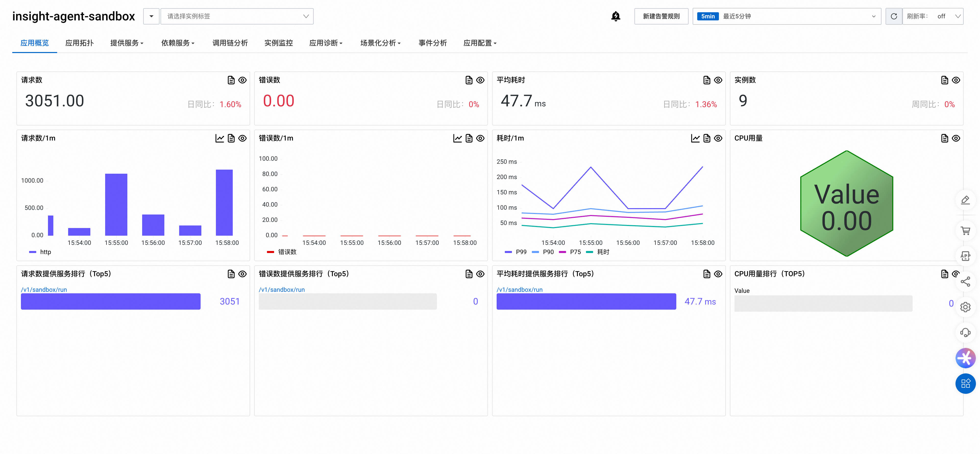Click the P99 legend color swatch
The image size is (980, 454).
pyautogui.click(x=508, y=252)
